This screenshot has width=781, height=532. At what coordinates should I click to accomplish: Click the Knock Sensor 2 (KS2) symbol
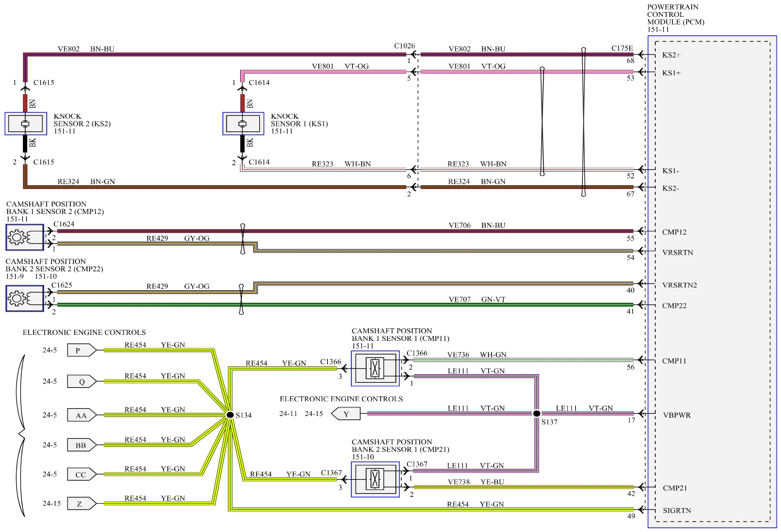[x=26, y=124]
